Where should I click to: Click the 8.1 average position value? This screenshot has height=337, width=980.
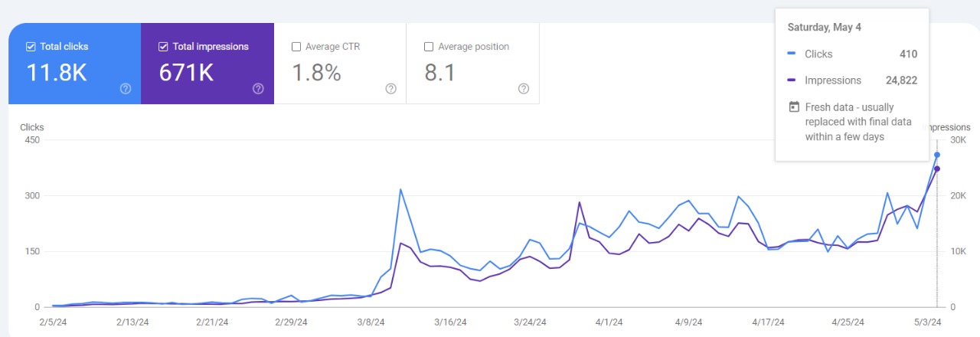coord(440,73)
